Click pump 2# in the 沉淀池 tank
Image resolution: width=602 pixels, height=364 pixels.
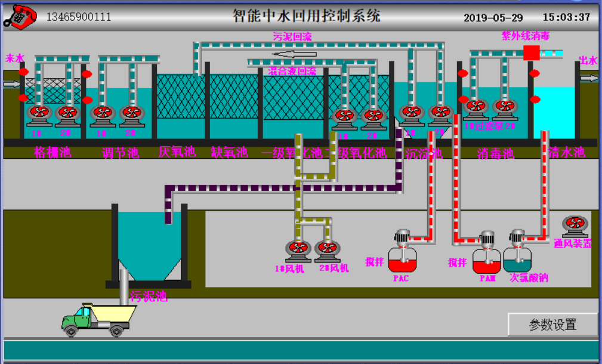point(441,113)
